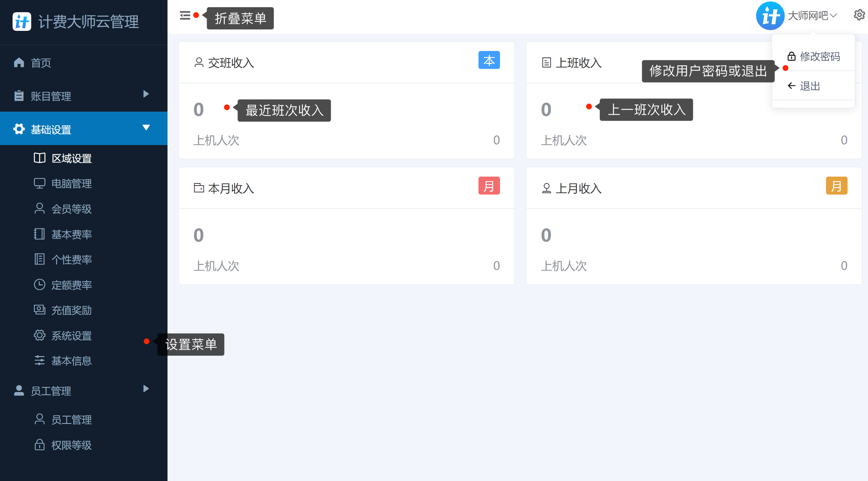Click the 区域设置 map icon
The image size is (868, 481).
point(39,158)
